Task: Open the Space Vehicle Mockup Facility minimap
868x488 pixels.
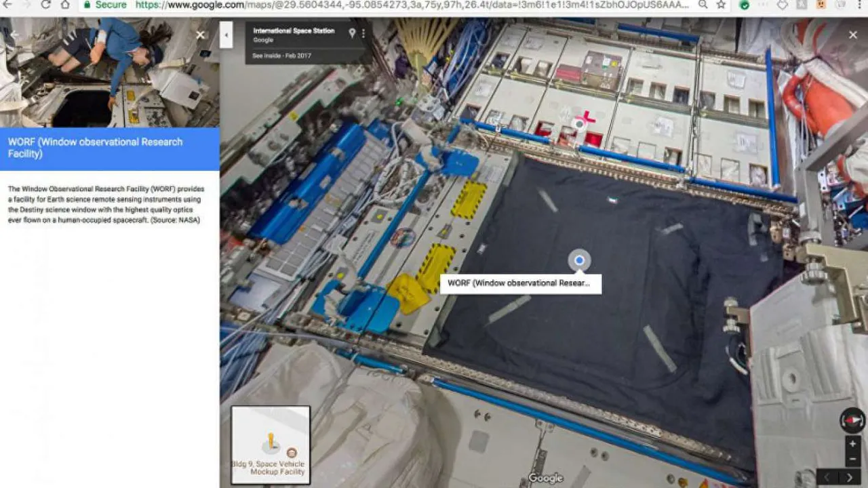Action: (x=271, y=445)
